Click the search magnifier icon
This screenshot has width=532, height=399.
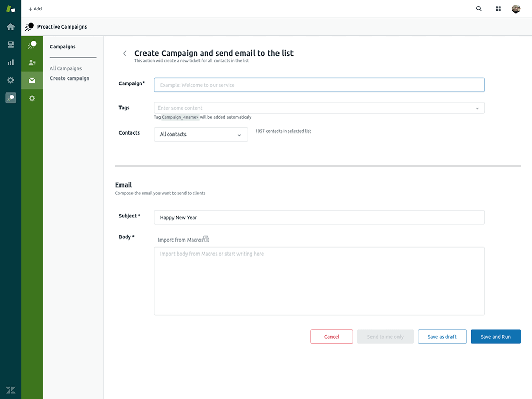click(x=478, y=9)
